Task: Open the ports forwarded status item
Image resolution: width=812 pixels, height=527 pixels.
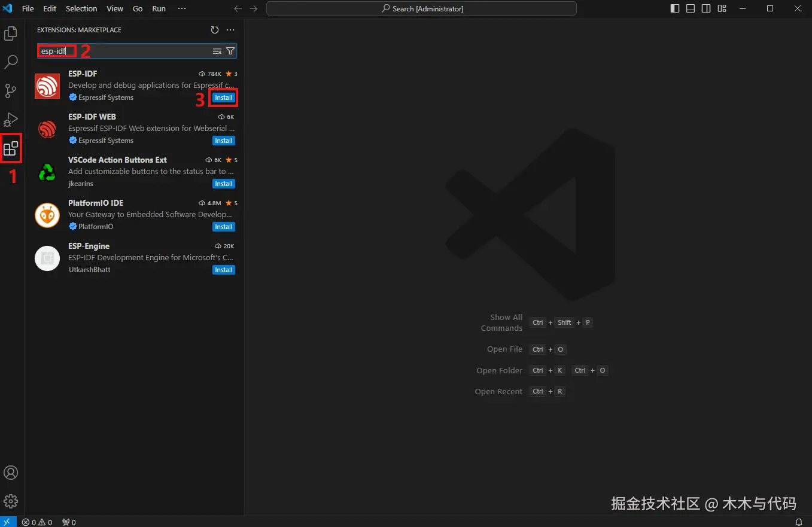Action: [69, 522]
